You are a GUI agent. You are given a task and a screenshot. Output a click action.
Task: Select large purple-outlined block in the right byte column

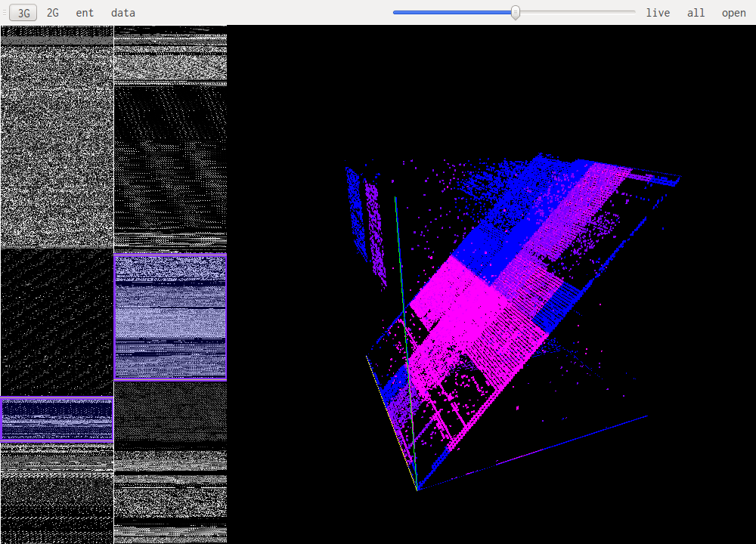click(x=170, y=317)
